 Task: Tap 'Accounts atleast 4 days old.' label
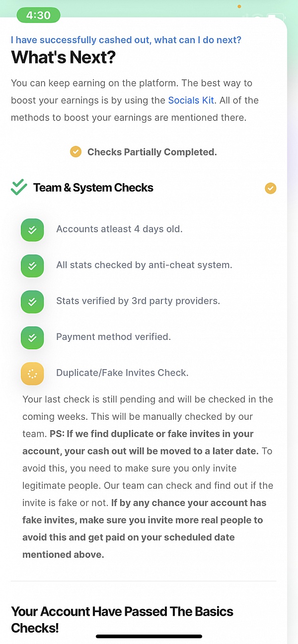click(x=119, y=229)
